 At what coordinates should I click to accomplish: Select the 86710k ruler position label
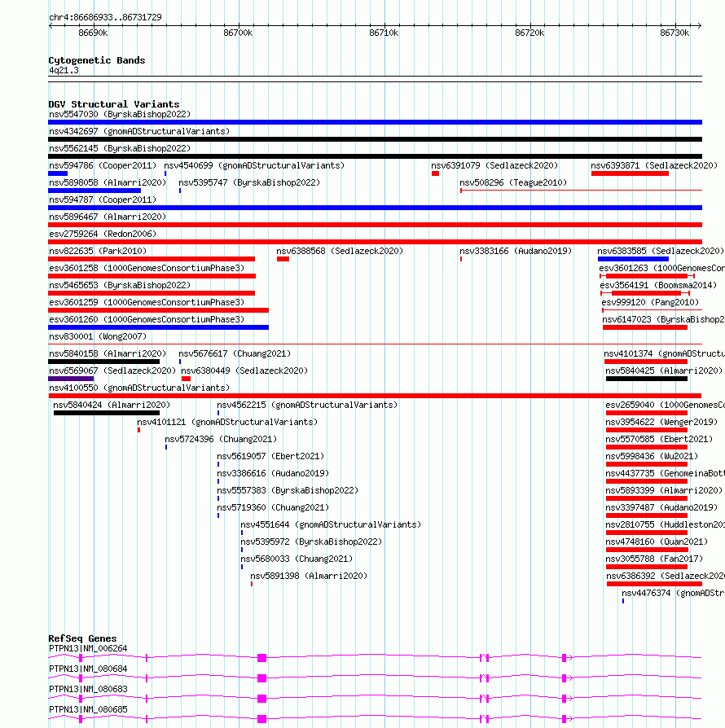pos(384,33)
